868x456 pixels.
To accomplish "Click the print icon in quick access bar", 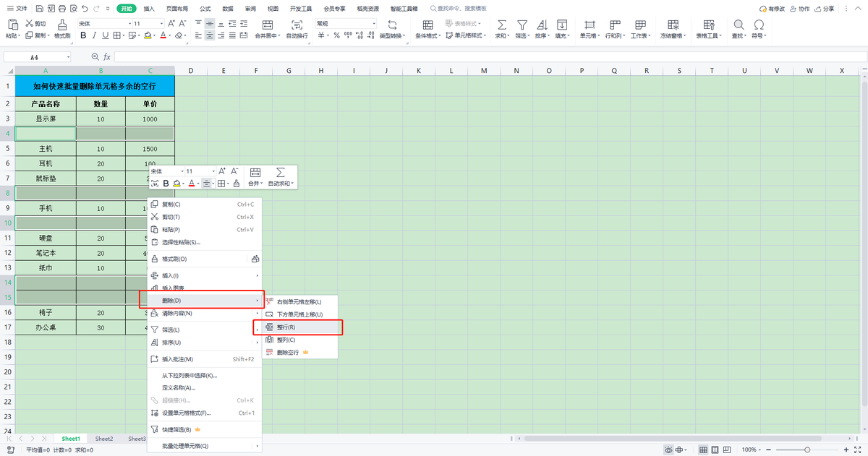I will (61, 9).
